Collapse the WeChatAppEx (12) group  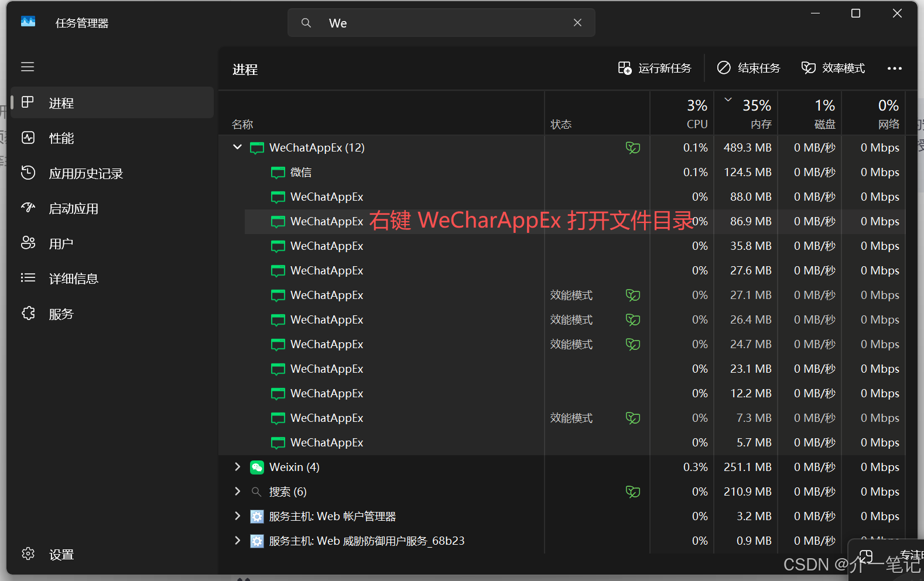237,147
